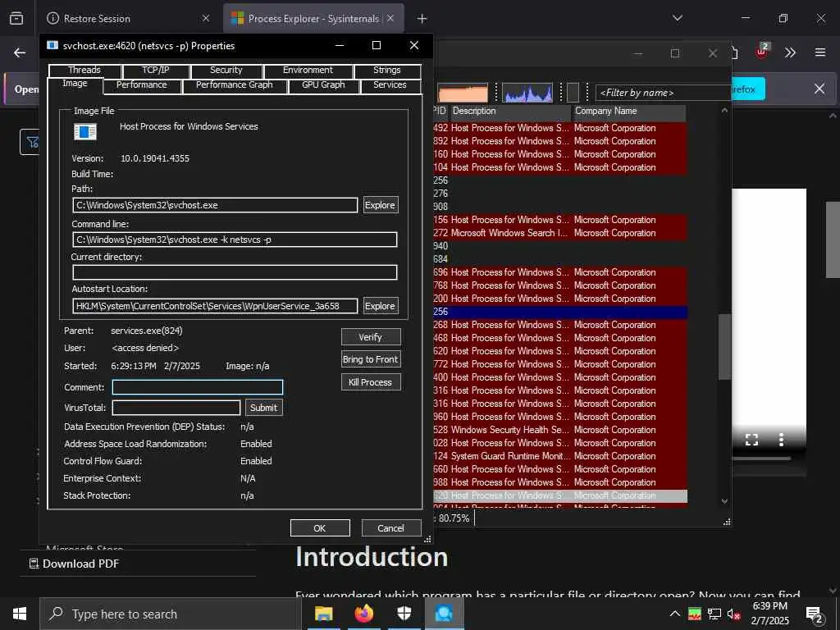The height and width of the screenshot is (630, 840).
Task: Click the Kill Process button
Action: coord(370,382)
